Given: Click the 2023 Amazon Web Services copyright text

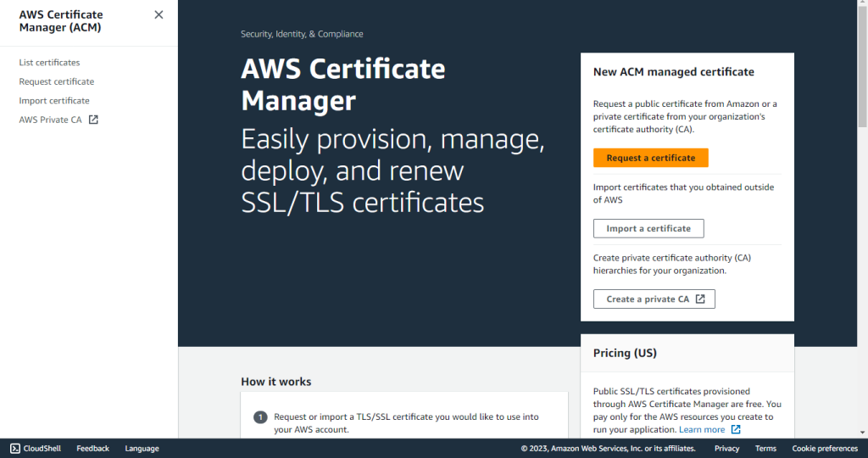Looking at the screenshot, I should click(x=608, y=449).
